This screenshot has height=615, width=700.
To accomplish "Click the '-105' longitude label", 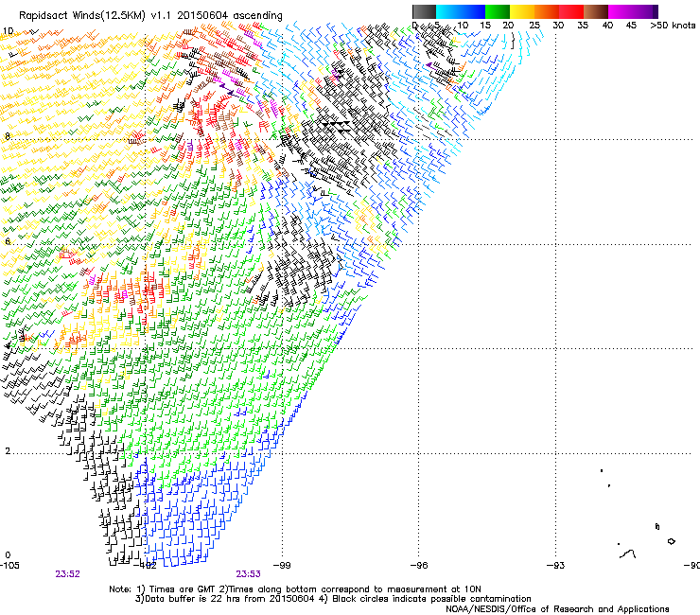I will [9, 566].
